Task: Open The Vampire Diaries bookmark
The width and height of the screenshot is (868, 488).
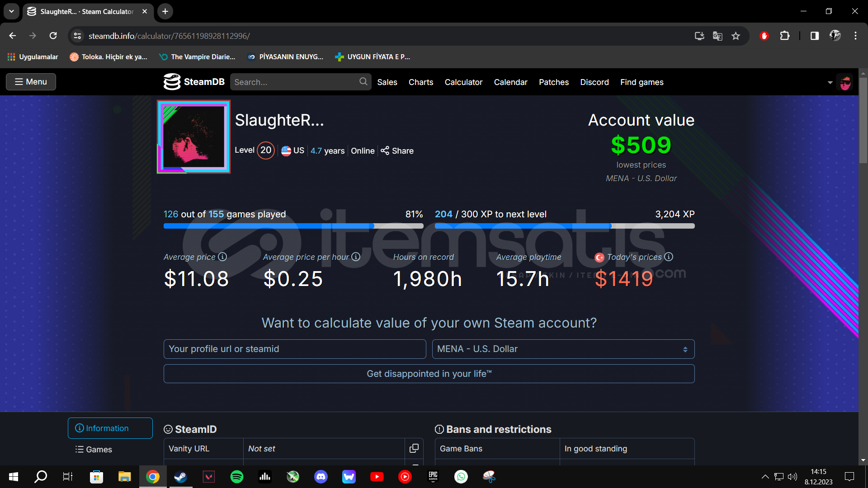Action: (x=197, y=56)
